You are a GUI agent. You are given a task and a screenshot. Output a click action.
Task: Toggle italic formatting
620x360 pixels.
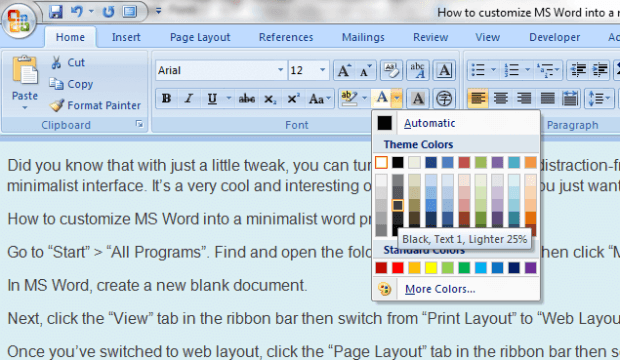(x=189, y=99)
